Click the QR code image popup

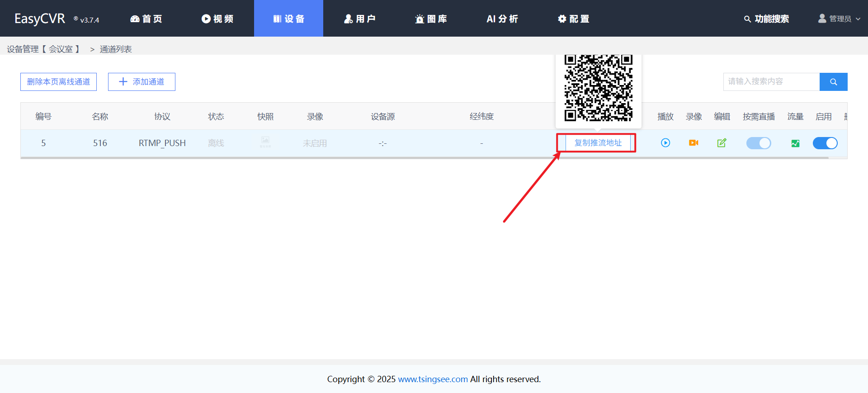[598, 88]
